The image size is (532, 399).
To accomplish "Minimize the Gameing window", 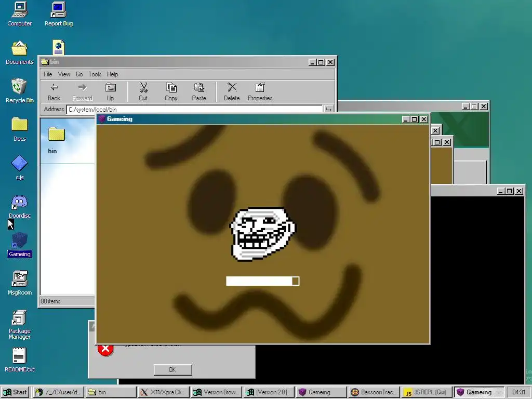I will coord(406,119).
